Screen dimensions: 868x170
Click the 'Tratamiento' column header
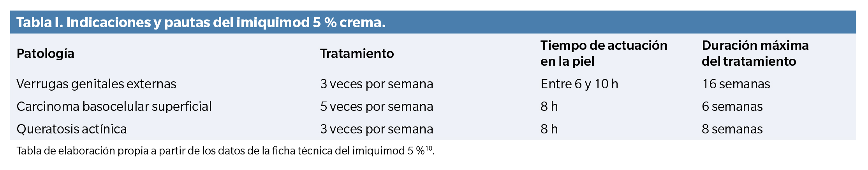point(357,53)
